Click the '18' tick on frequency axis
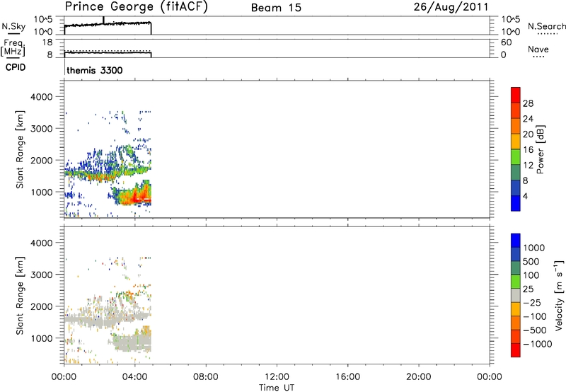 click(47, 42)
